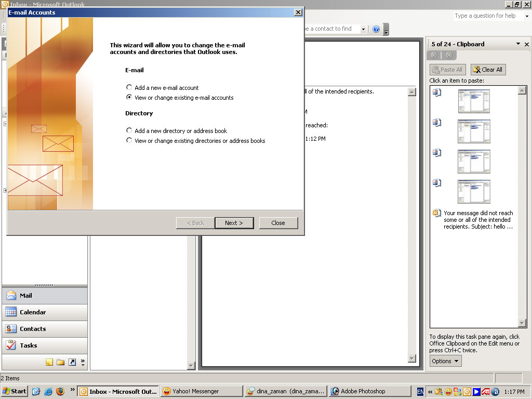Click the Office Clipboard icon in system tray

(438, 392)
